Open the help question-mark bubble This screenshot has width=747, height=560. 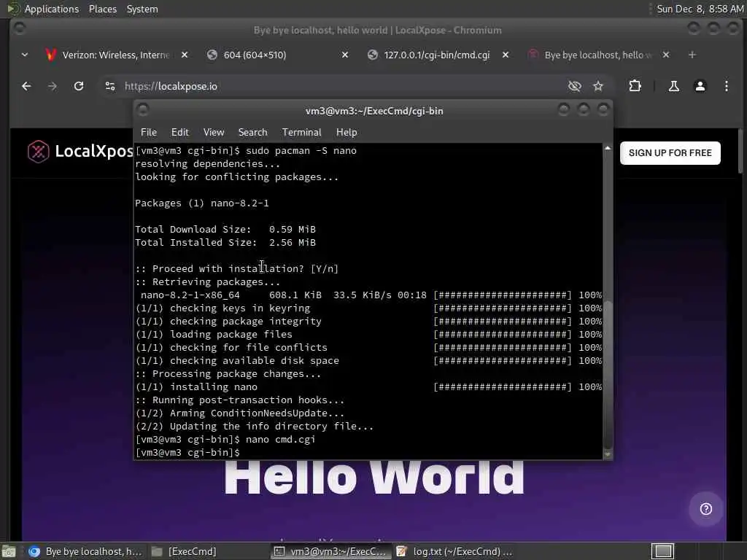click(x=705, y=509)
